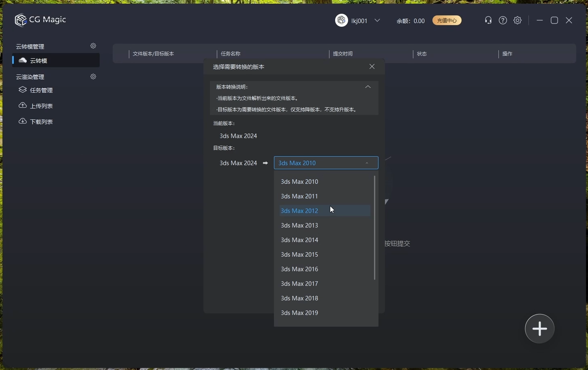Click the floating plus button to add task
Image resolution: width=588 pixels, height=370 pixels.
(539, 328)
